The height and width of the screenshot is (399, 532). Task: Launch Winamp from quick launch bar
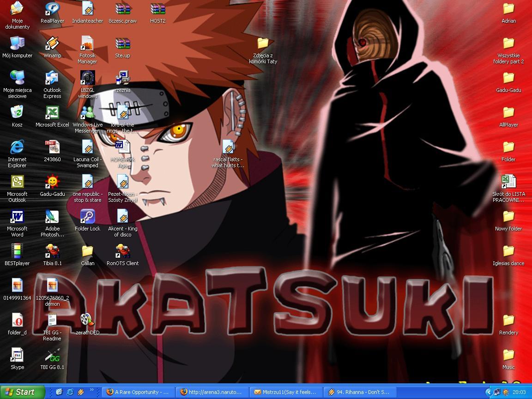(81, 392)
